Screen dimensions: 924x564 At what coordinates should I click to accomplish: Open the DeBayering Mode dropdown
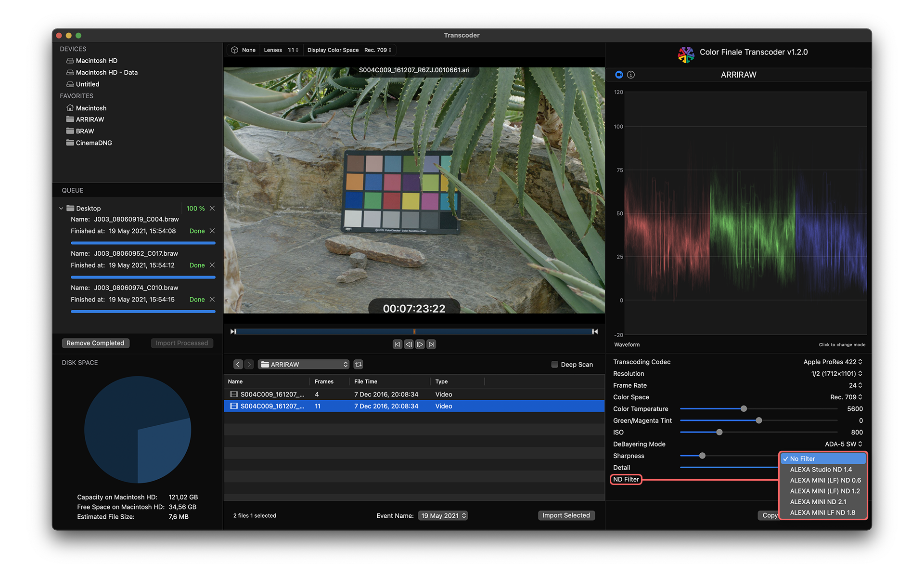tap(844, 444)
